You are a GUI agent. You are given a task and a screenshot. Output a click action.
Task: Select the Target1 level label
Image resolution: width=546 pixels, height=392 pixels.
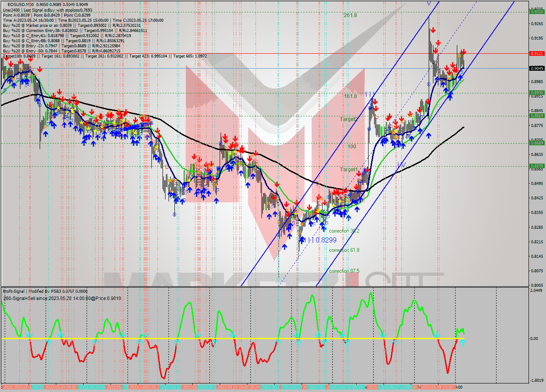[x=349, y=170]
